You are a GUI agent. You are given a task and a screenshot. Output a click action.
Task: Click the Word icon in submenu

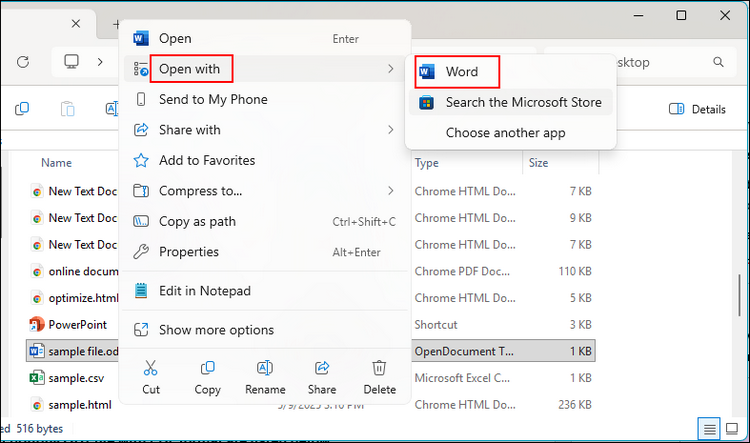click(x=426, y=72)
